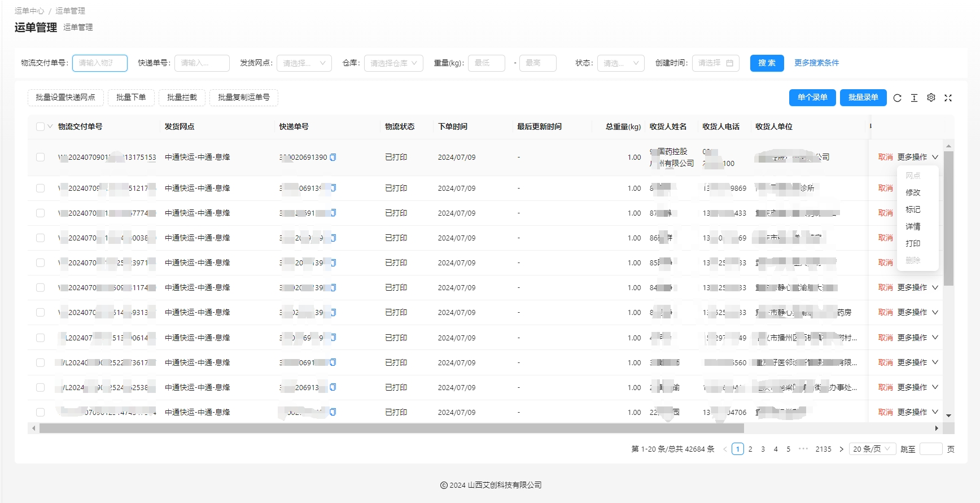The width and height of the screenshot is (980, 503).
Task: Copy express number in row 3617
Action: coord(333,362)
